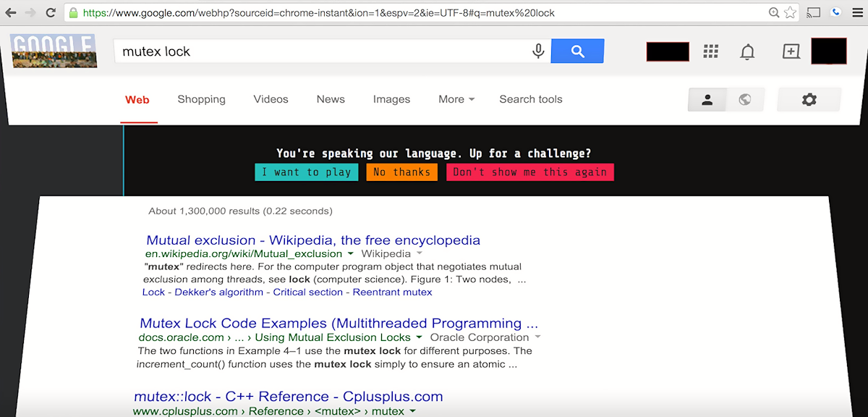Bookmark this page with the star icon
The width and height of the screenshot is (868, 417).
pyautogui.click(x=791, y=12)
